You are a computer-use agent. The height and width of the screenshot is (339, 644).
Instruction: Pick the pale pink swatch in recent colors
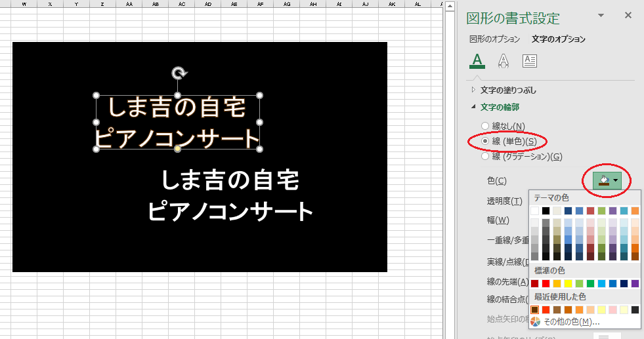(612, 309)
